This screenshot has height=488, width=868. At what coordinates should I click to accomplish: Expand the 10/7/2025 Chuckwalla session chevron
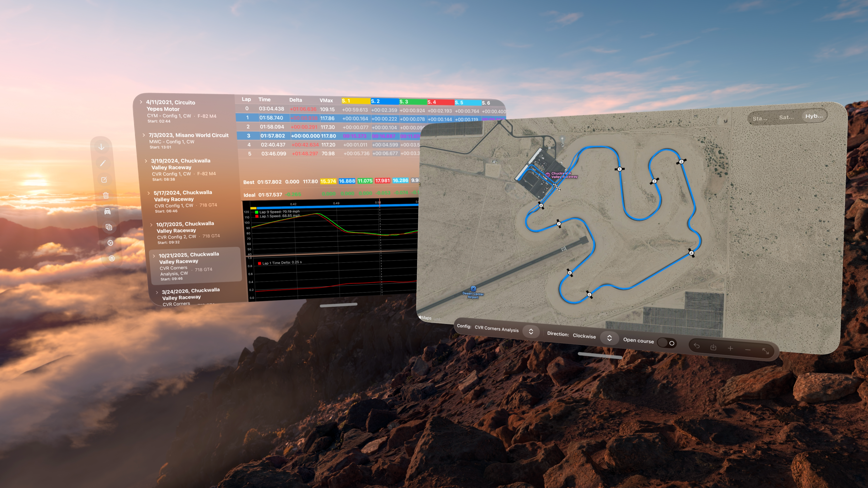(151, 224)
